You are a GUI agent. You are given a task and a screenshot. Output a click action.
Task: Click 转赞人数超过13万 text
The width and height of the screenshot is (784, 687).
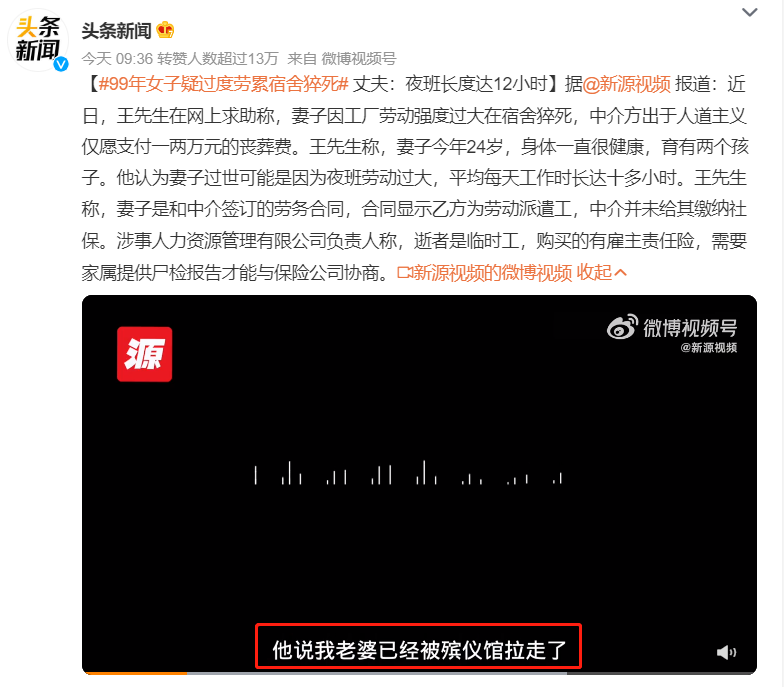coord(218,59)
